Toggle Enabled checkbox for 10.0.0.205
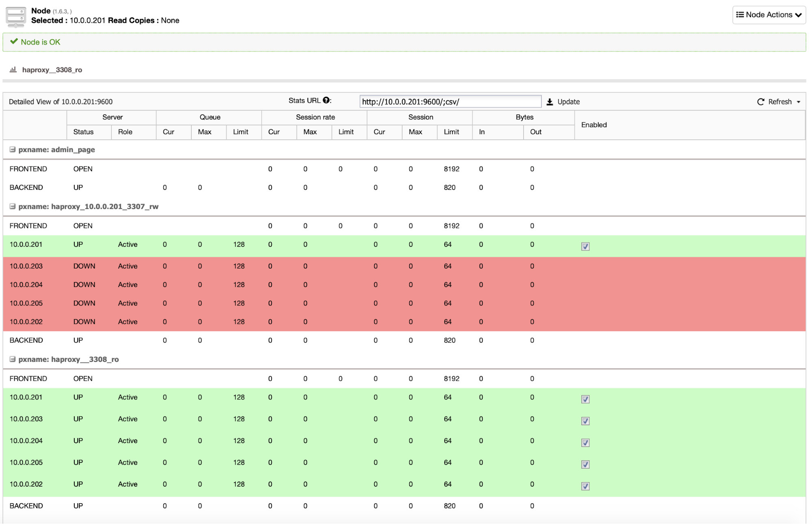This screenshot has width=812, height=524. 585,464
